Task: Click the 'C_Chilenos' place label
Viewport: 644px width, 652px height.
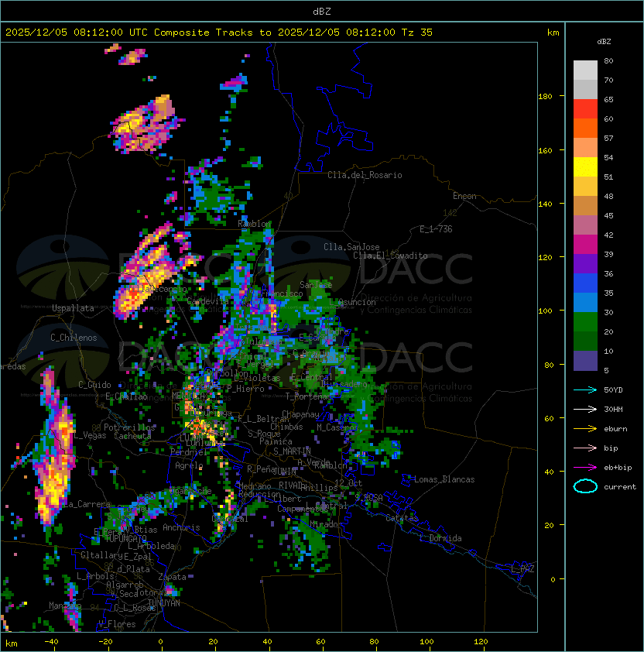Action: pos(74,338)
